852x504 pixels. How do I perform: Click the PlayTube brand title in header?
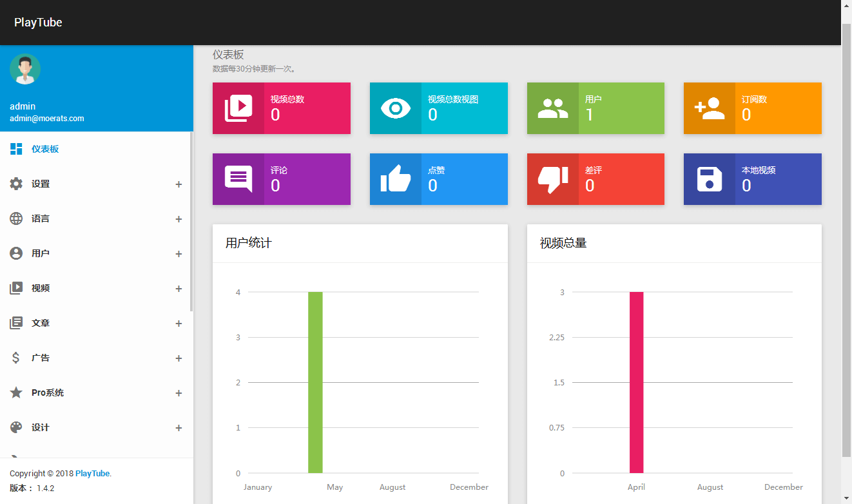click(x=38, y=23)
